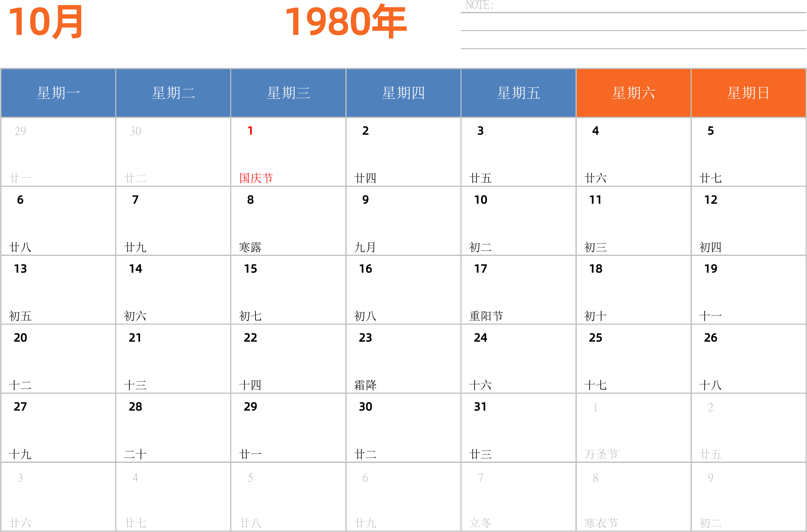Click the 10月 month title
The width and height of the screenshot is (807, 532).
(46, 22)
